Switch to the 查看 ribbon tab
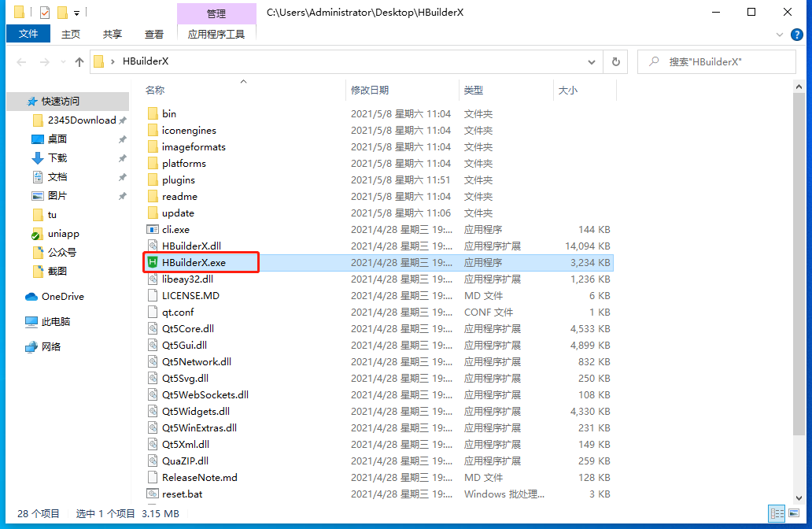This screenshot has width=812, height=529. click(154, 34)
